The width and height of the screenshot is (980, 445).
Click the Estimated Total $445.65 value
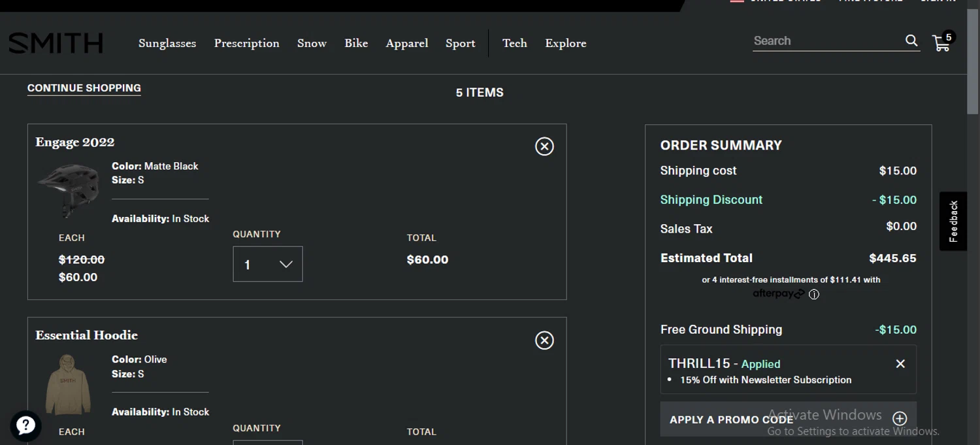[x=893, y=258]
